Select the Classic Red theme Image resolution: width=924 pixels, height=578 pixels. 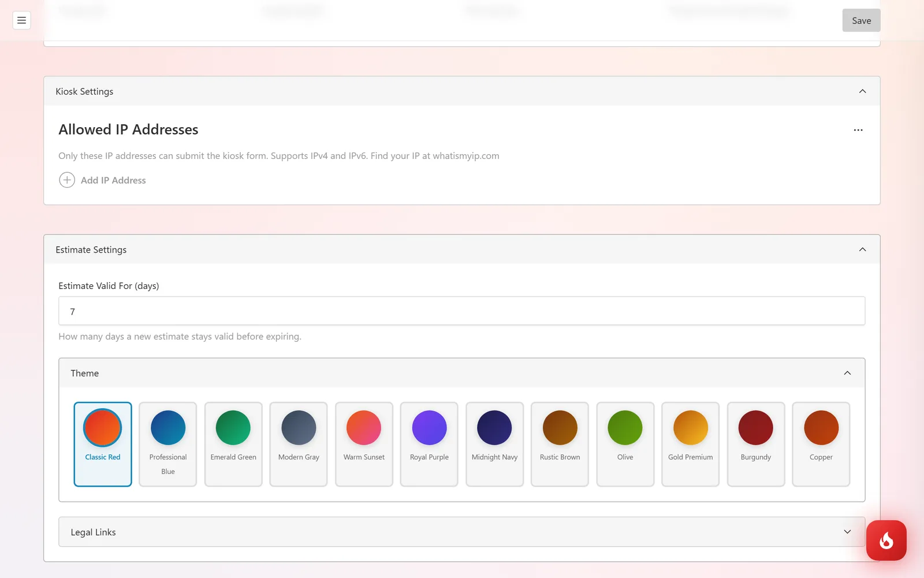[103, 444]
